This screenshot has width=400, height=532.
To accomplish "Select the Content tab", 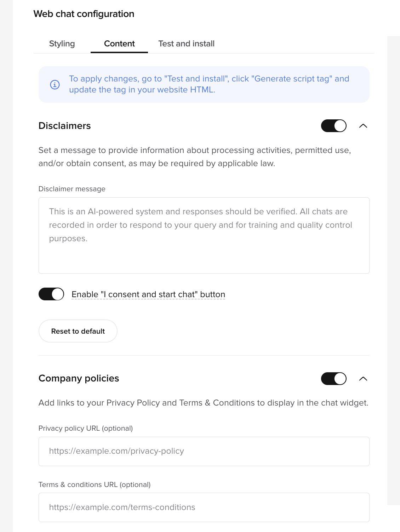I will [119, 44].
